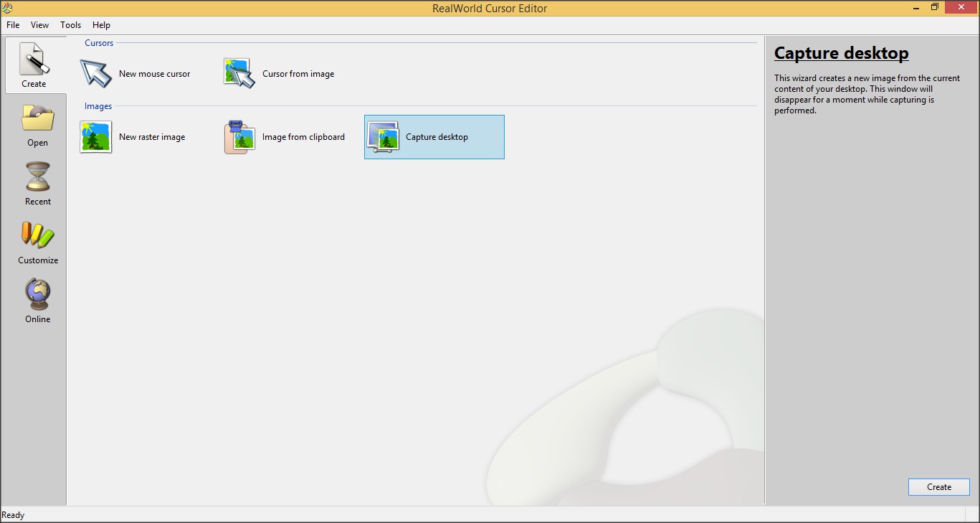Click the Capture desktop heading in right panel
Image resolution: width=980 pixels, height=523 pixels.
pyautogui.click(x=842, y=53)
